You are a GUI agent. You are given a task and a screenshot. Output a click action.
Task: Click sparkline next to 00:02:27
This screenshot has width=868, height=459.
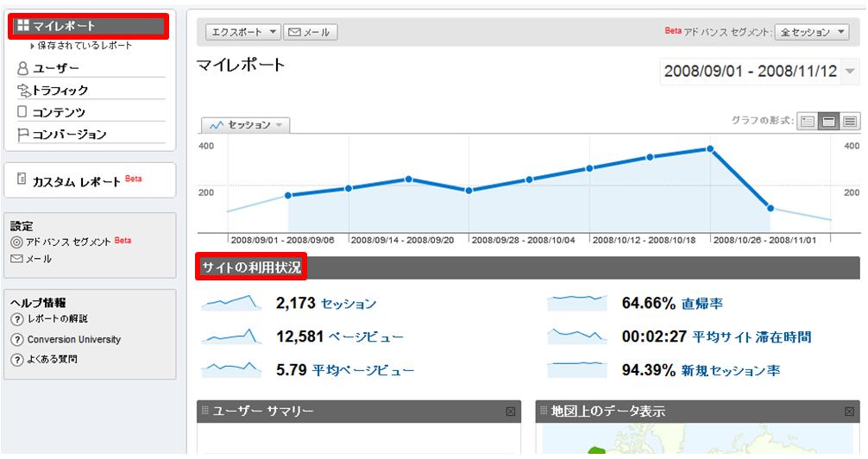577,336
